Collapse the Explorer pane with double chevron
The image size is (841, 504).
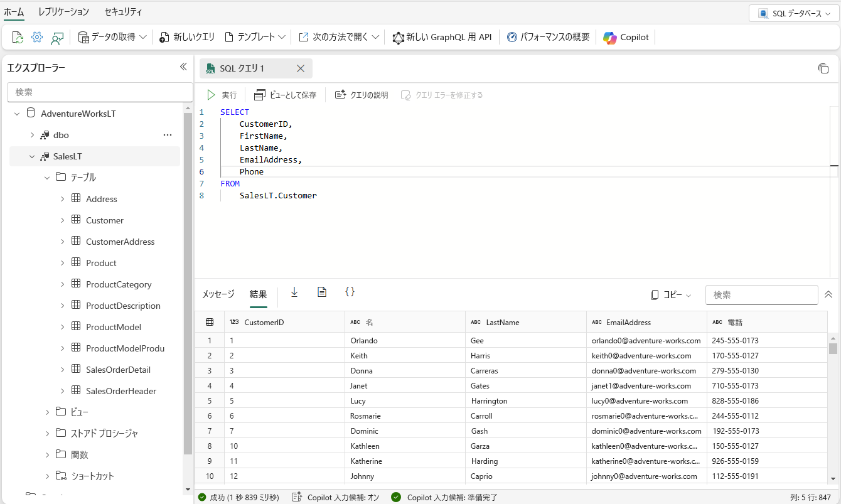[x=183, y=67]
